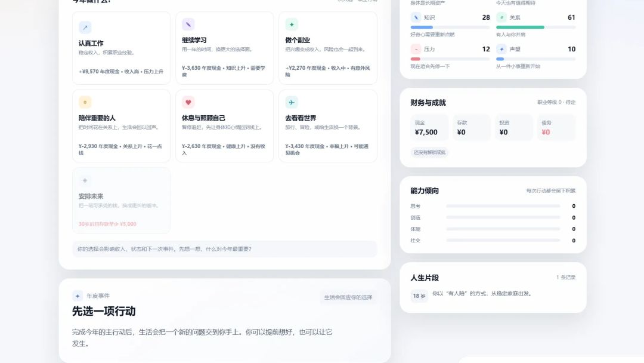644x363 pixels.
Task: Click the 职业等级 0 · 待定 text
Action: click(556, 102)
